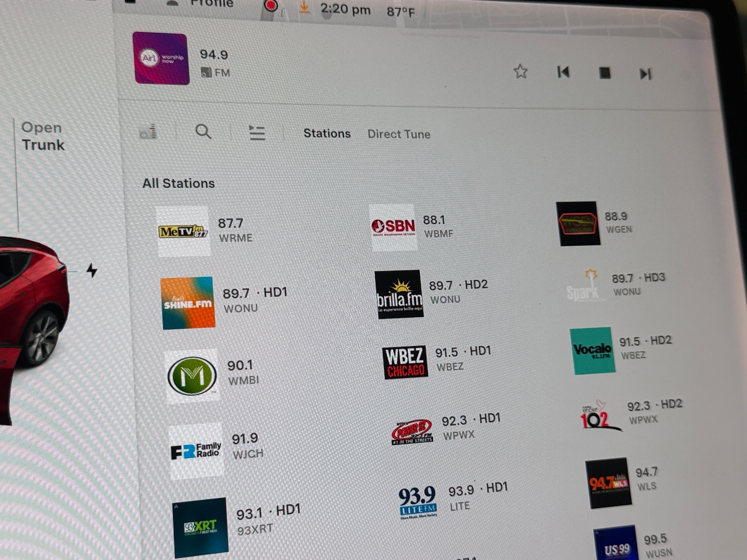The image size is (747, 560).
Task: Tap the 87°F temperature reading
Action: [x=400, y=12]
